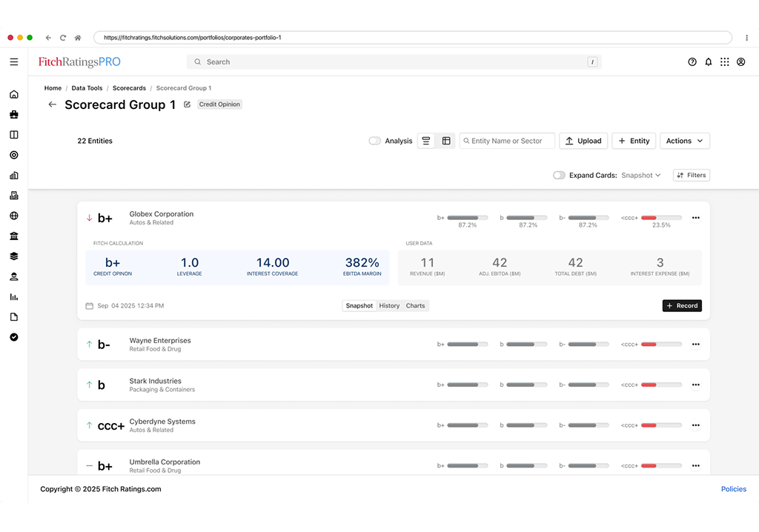Screen dimensions: 759x532
Task: Click the Entity Name or Sector field
Action: (510, 141)
